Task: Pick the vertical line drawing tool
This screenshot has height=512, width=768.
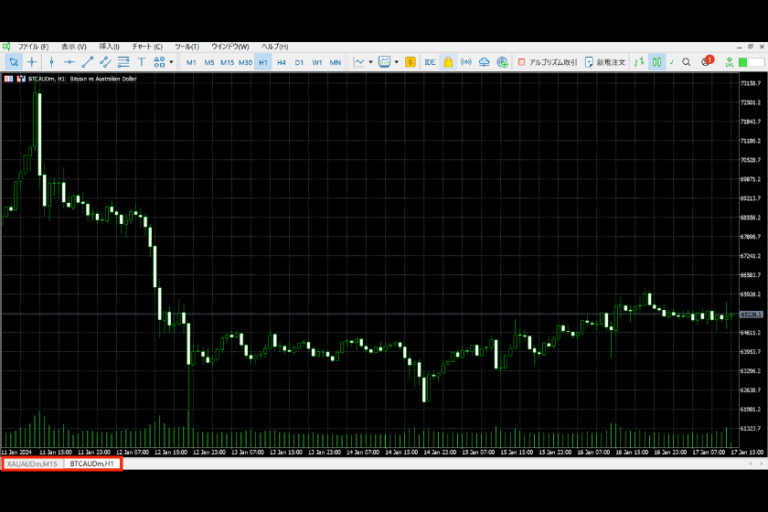Action: 51,62
